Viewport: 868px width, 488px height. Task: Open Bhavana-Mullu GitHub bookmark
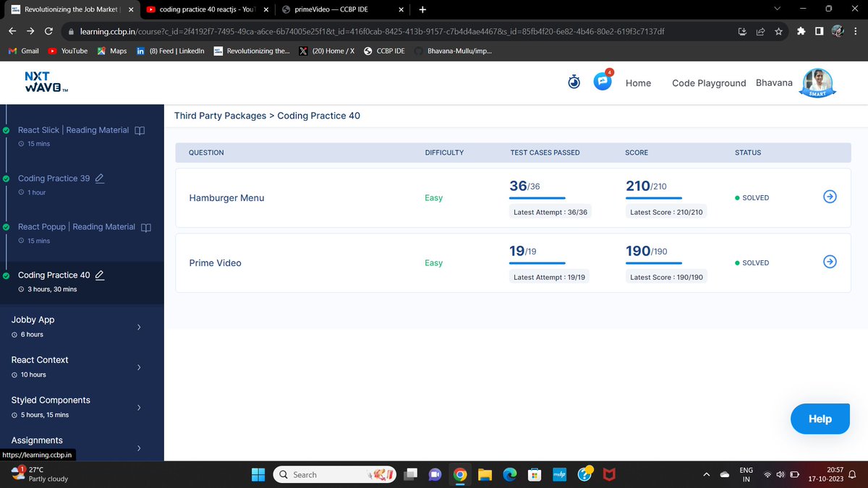(453, 51)
